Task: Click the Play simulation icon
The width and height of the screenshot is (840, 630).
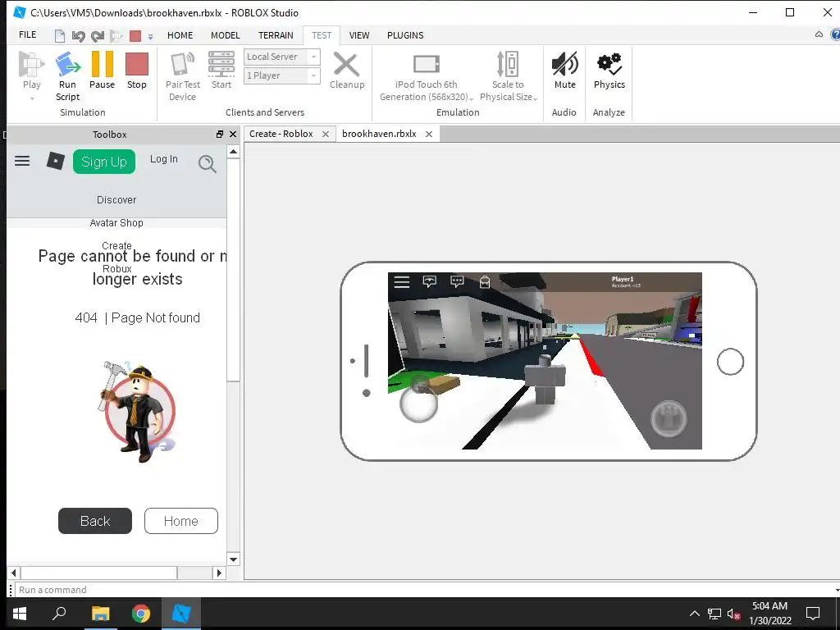Action: (31, 64)
